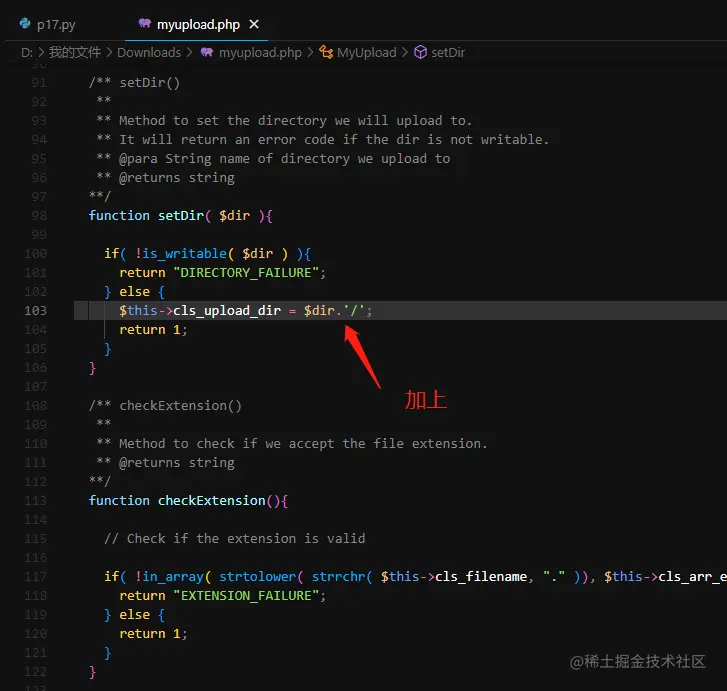Screen dimensions: 727x691
Task: Click 'return 1;' on line 120
Action: (x=153, y=634)
